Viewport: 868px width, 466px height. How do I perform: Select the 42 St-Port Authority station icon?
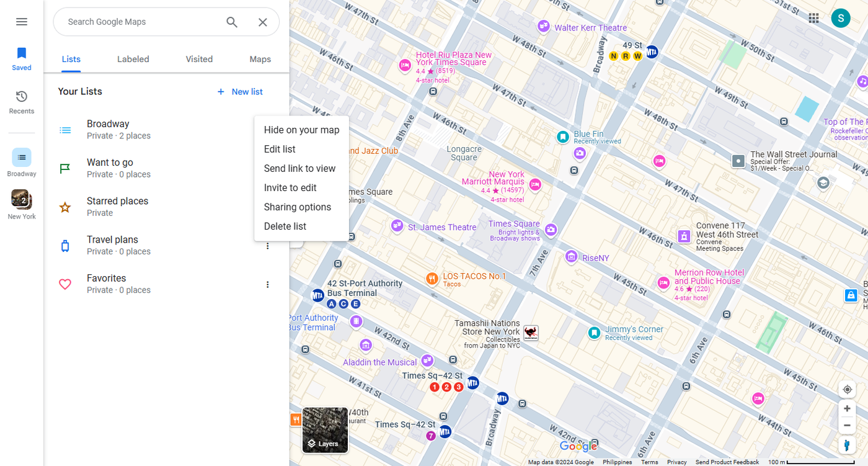[318, 294]
